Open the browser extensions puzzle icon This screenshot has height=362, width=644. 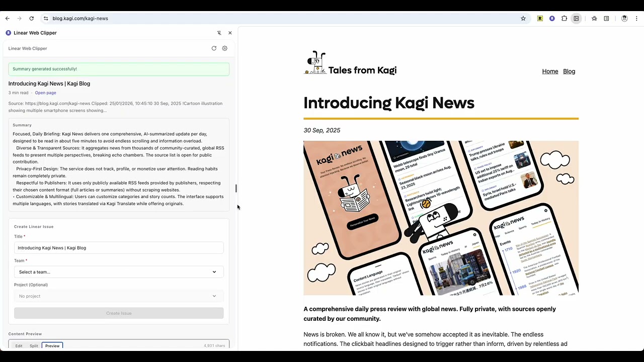pyautogui.click(x=564, y=19)
